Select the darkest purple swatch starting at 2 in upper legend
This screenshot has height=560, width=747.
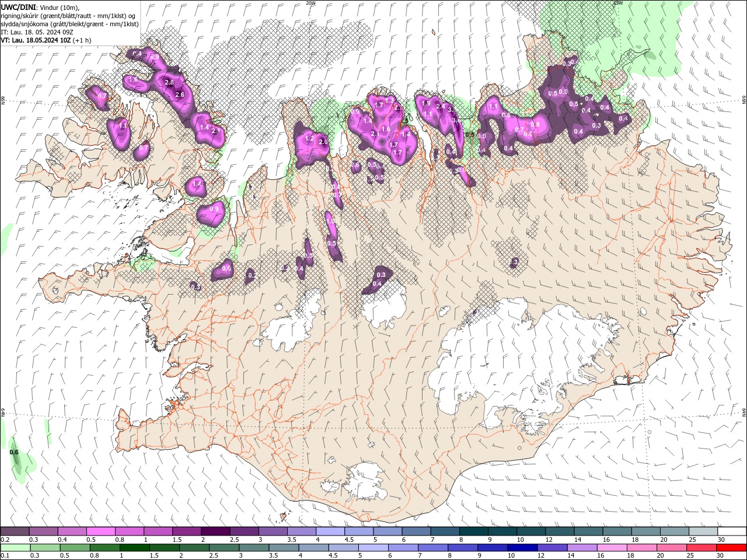pyautogui.click(x=215, y=531)
